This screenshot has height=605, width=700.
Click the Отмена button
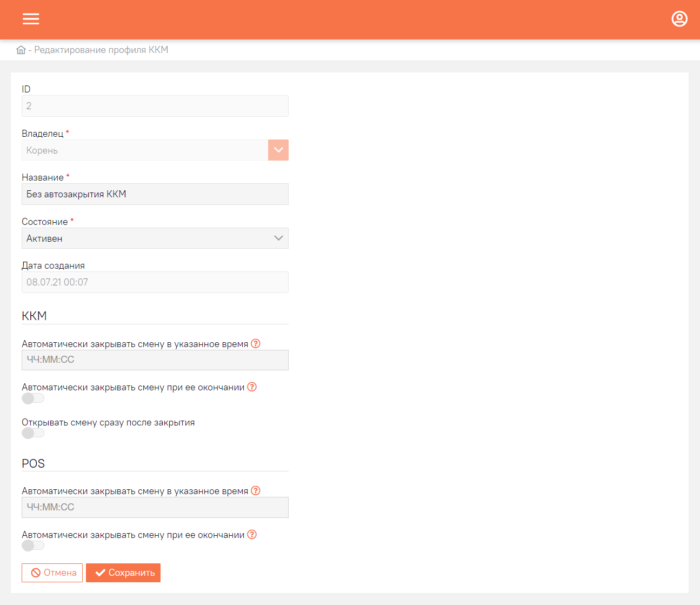click(x=52, y=573)
